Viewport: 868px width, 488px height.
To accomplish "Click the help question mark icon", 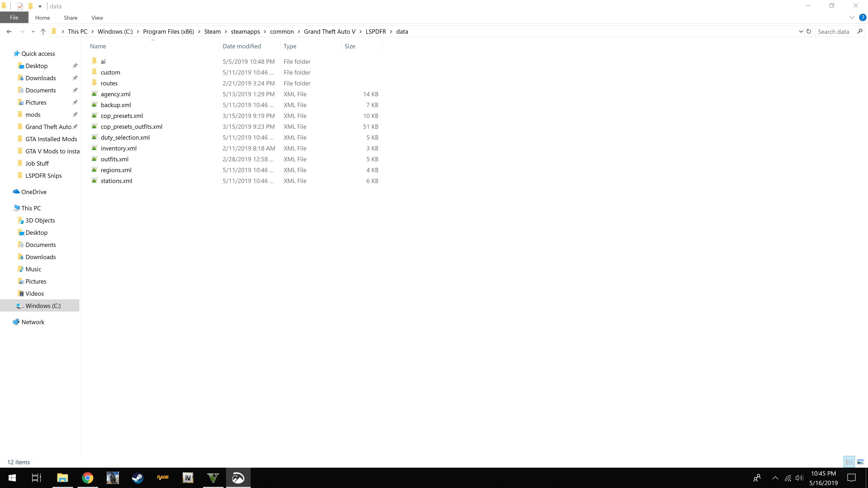I will pyautogui.click(x=862, y=18).
